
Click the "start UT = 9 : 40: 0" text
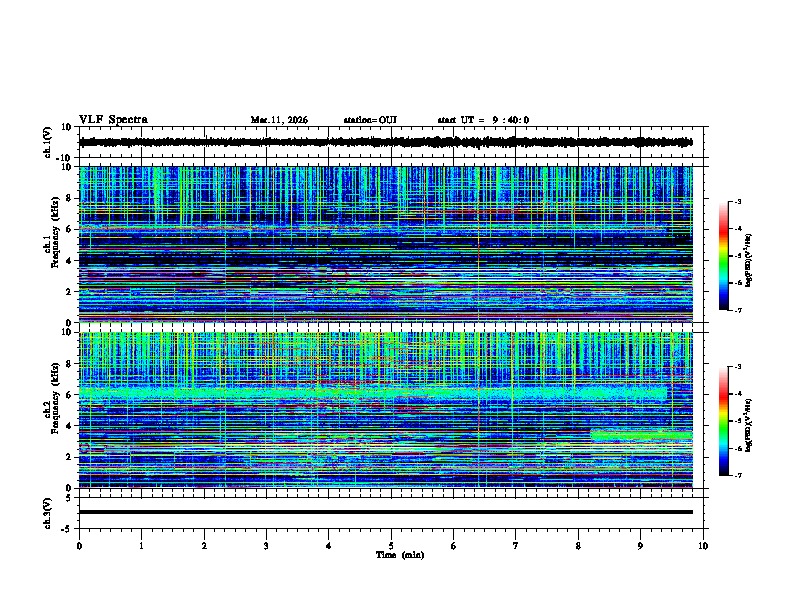point(483,120)
